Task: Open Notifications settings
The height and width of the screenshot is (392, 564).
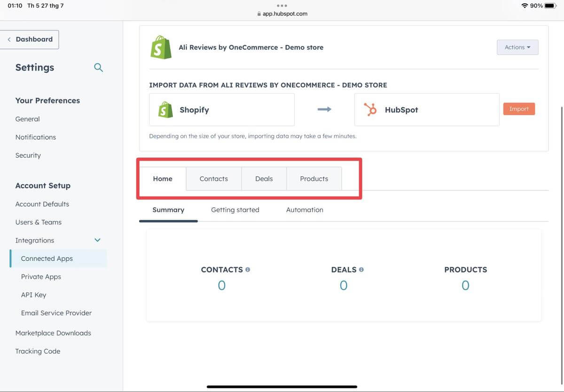Action: [36, 137]
